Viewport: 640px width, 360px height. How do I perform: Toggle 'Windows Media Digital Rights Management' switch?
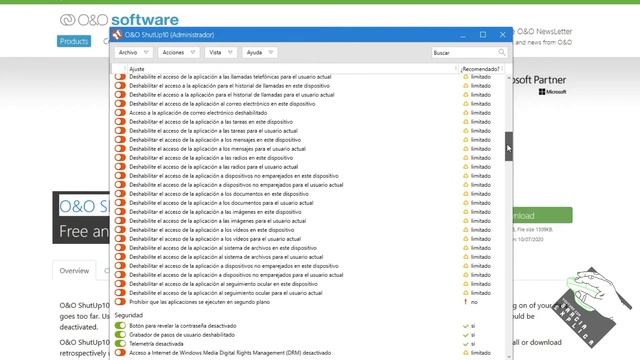(120, 352)
